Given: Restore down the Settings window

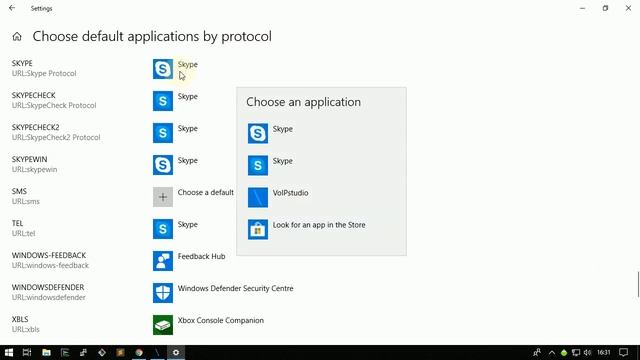Looking at the screenshot, I should click(605, 8).
